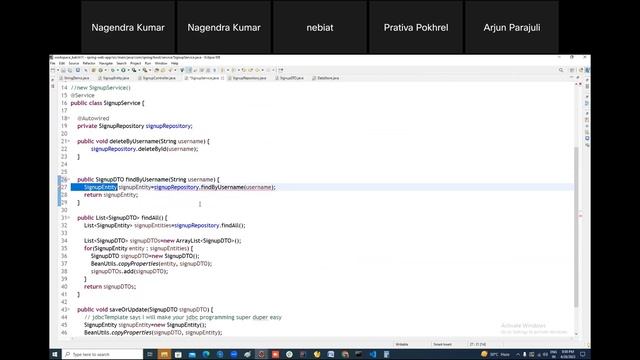The width and height of the screenshot is (640, 360).
Task: Collapse the findAll method fold on line 31
Action: [69, 218]
